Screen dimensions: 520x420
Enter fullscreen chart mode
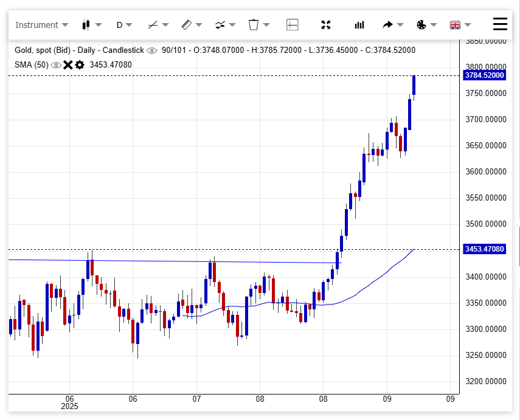coord(326,25)
